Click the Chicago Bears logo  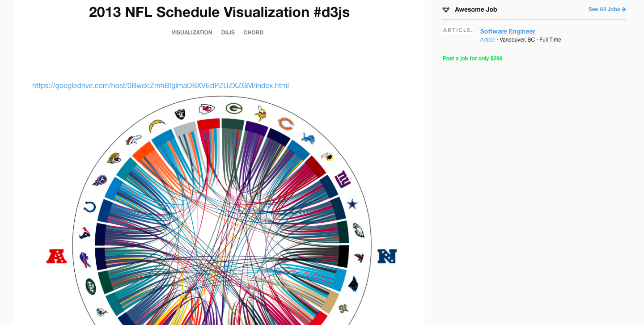click(x=285, y=123)
